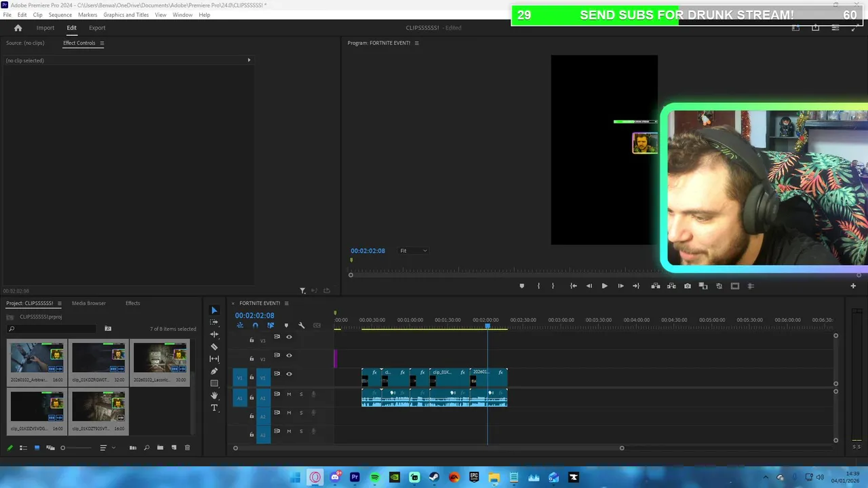Toggle lock on track V3
The image size is (868, 488).
click(252, 340)
